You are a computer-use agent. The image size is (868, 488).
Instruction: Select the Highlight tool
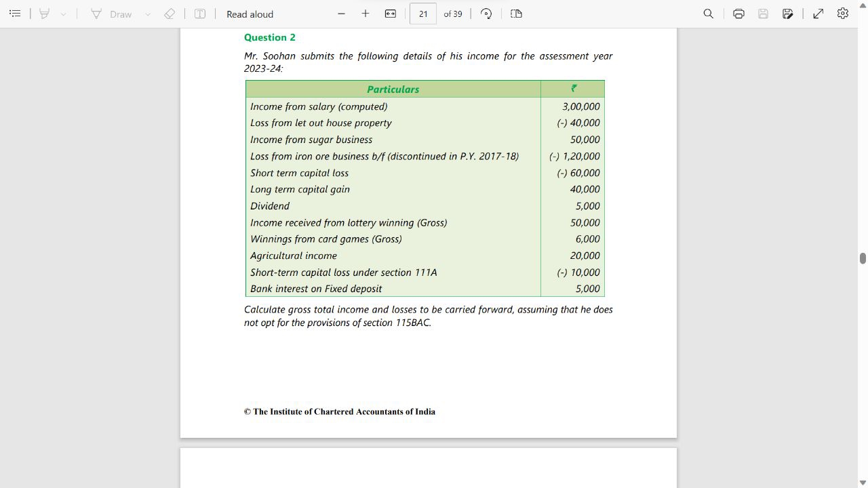click(x=45, y=14)
